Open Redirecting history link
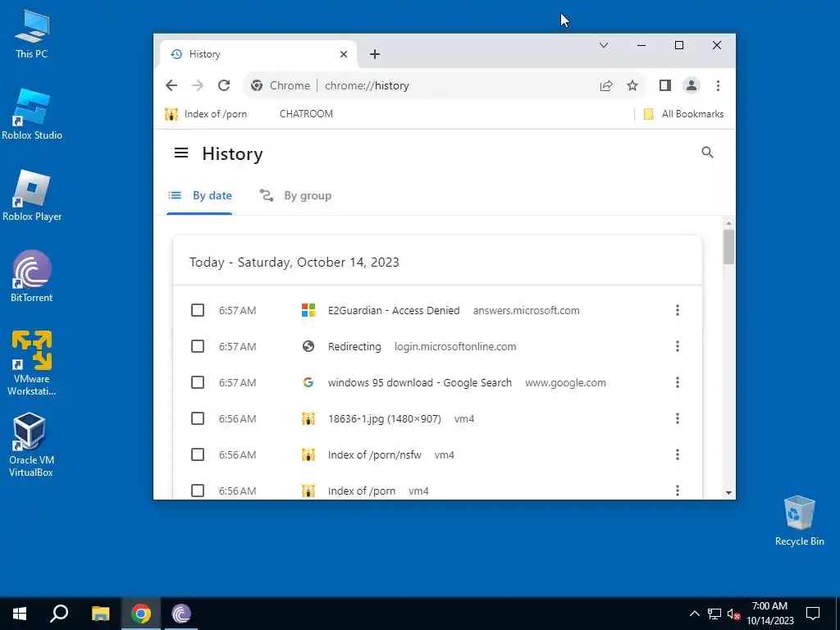Image resolution: width=840 pixels, height=630 pixels. point(354,347)
